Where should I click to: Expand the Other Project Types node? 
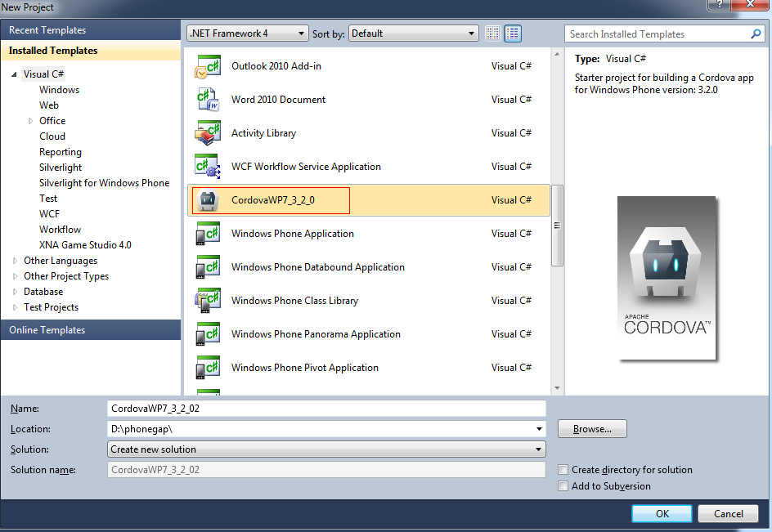click(15, 276)
